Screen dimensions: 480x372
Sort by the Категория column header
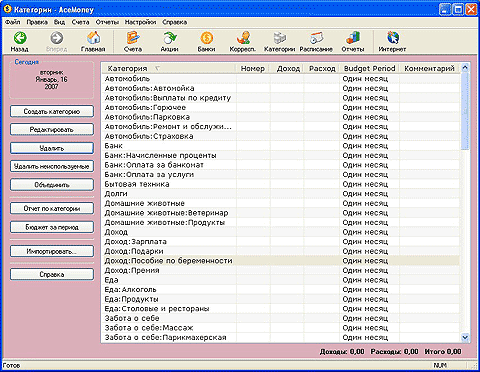tap(169, 68)
